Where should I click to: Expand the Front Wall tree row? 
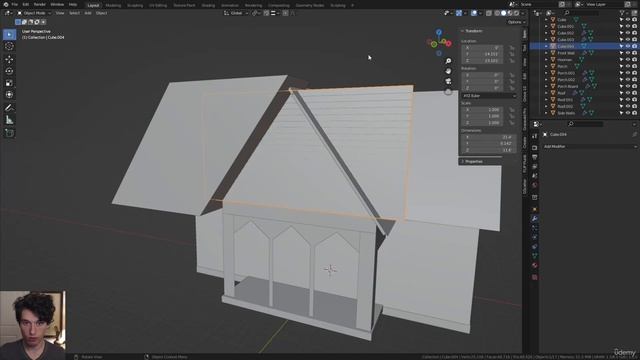(546, 53)
